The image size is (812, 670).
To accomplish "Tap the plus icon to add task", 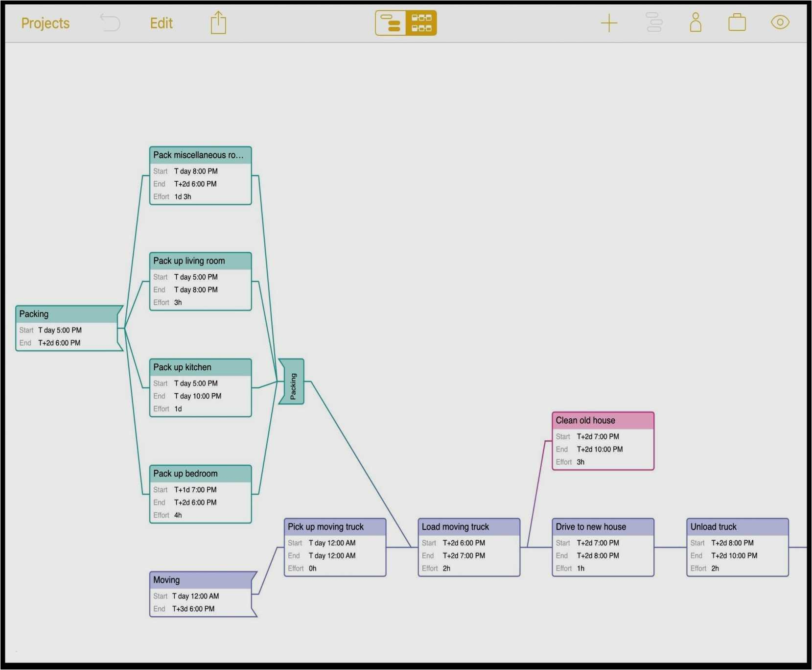I will pos(609,23).
